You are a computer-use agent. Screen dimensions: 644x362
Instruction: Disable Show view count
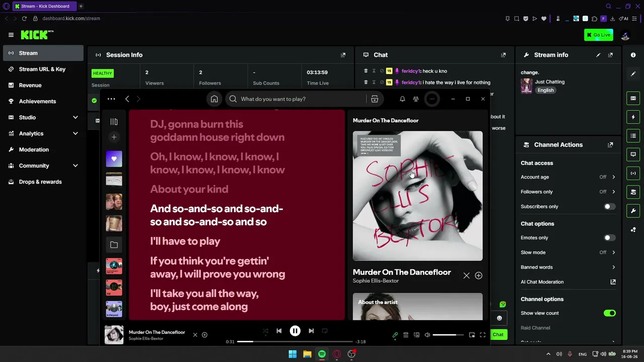coord(609,313)
